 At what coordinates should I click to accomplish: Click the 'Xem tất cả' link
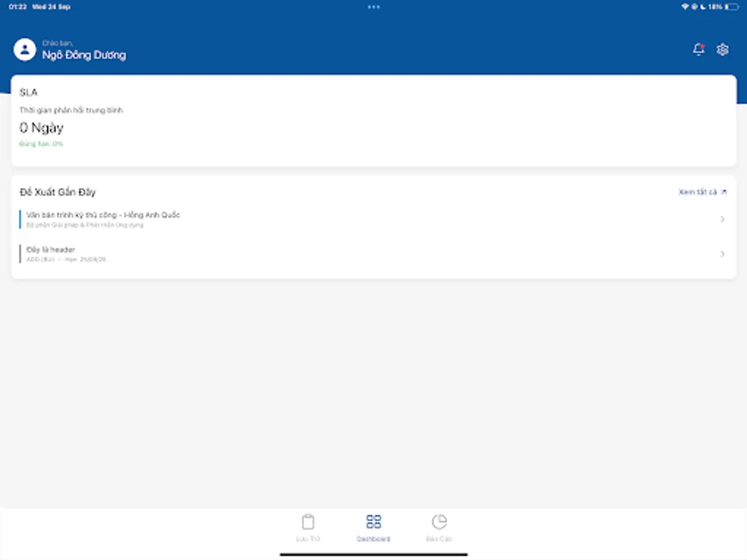[701, 192]
